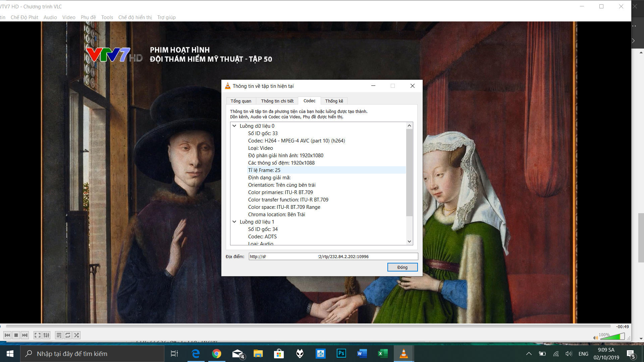Open the Phụ đề menu
644x362 pixels.
click(x=88, y=17)
